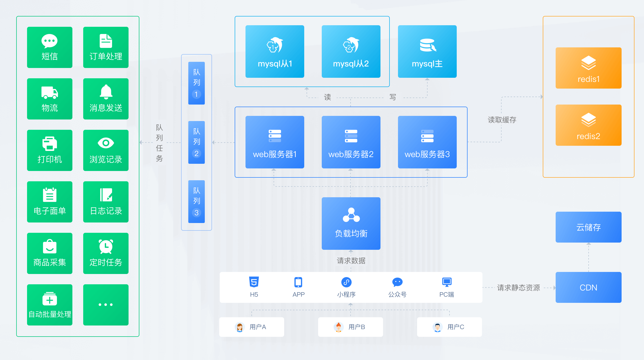Select the mysql主 database block
The width and height of the screenshot is (644, 360).
click(x=427, y=52)
